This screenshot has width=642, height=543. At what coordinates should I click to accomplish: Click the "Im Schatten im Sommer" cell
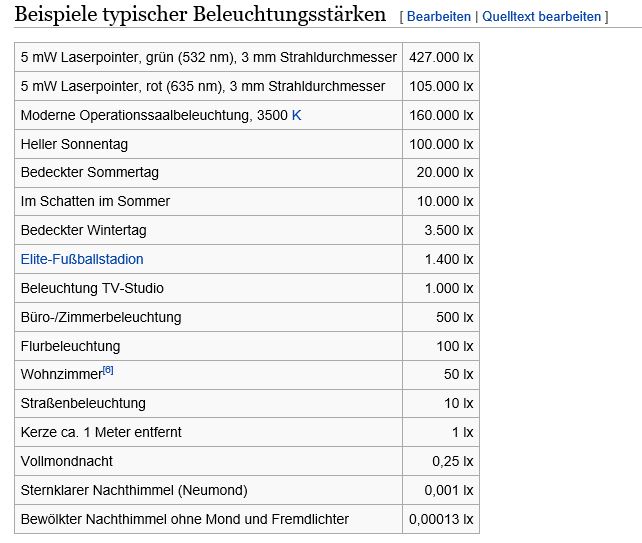click(x=95, y=201)
